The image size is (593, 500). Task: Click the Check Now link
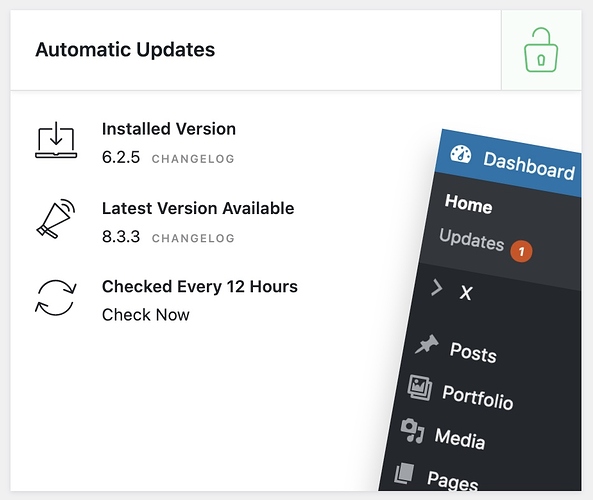(x=146, y=315)
